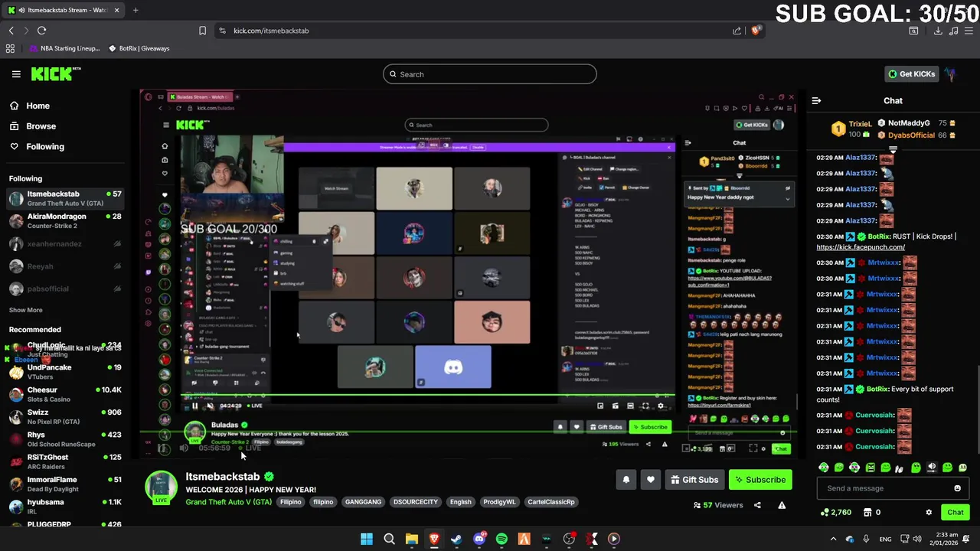
Task: Reload the page with the browser refresh icon
Action: click(x=41, y=31)
